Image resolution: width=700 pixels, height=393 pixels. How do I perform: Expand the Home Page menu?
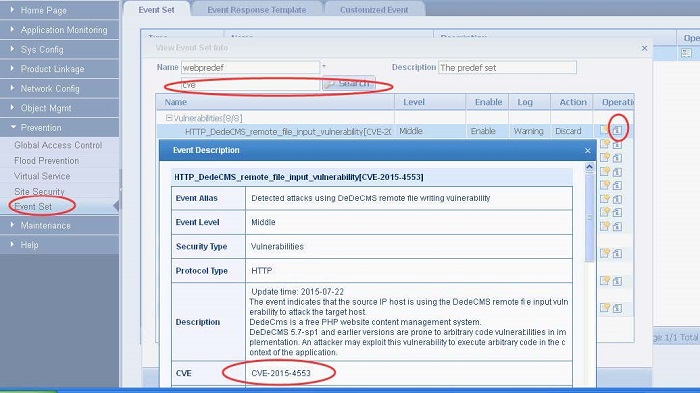click(59, 10)
